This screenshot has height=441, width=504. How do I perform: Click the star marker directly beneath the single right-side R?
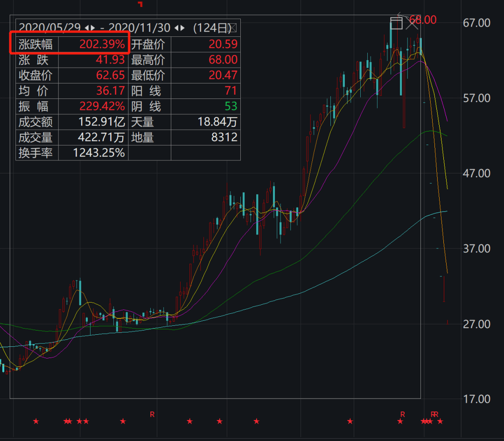(x=400, y=421)
